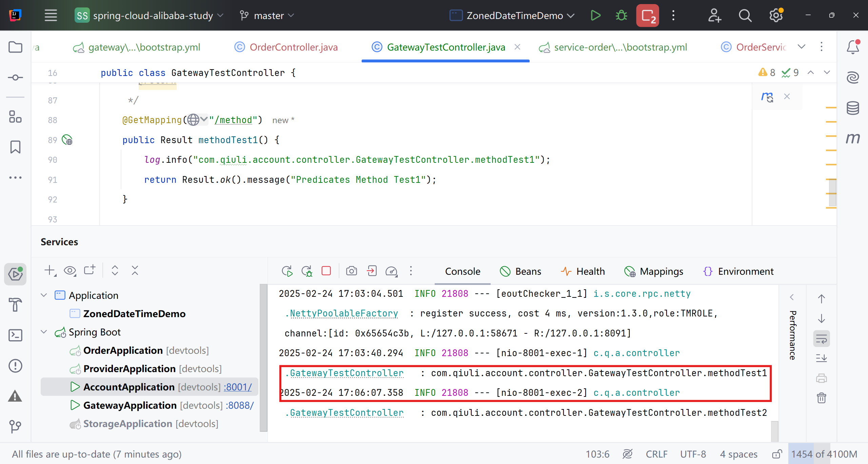Open the Terminal tool window

click(15, 335)
